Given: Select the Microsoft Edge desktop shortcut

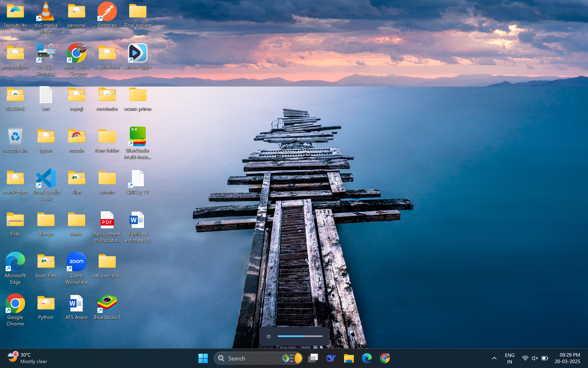Looking at the screenshot, I should [15, 262].
